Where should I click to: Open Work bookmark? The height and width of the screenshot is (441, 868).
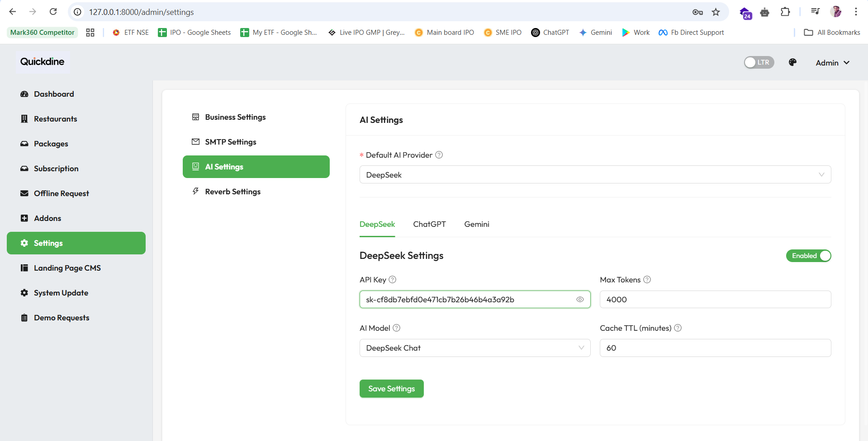[x=636, y=33]
